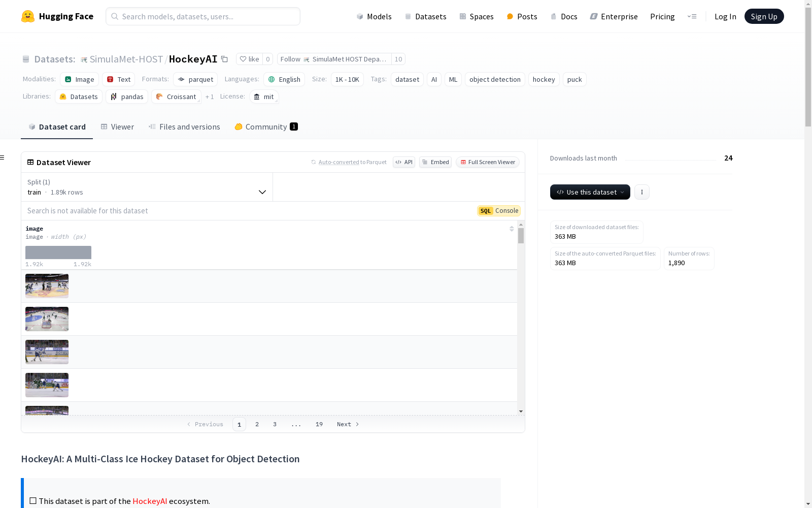This screenshot has height=508, width=812.
Task: Expand the +1 more libraries list
Action: pyautogui.click(x=210, y=97)
